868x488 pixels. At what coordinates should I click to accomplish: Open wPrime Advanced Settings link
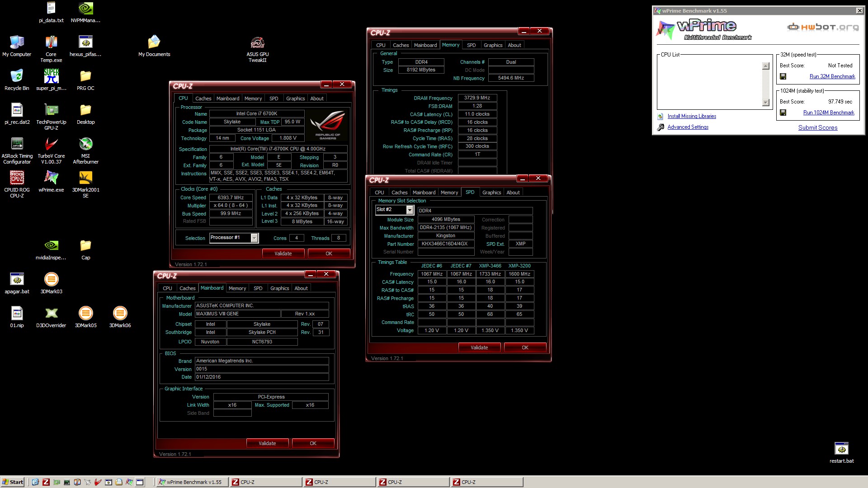[688, 127]
